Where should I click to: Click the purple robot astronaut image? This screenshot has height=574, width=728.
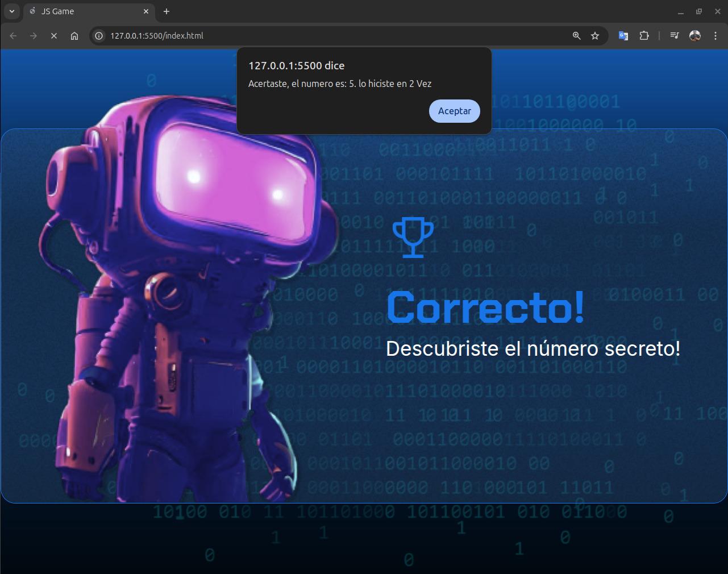coord(188,298)
